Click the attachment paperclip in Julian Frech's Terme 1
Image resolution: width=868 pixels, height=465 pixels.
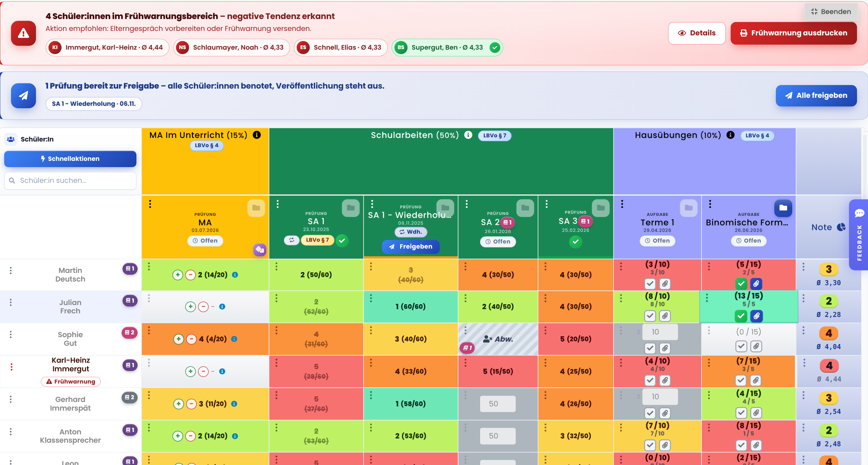pos(665,316)
